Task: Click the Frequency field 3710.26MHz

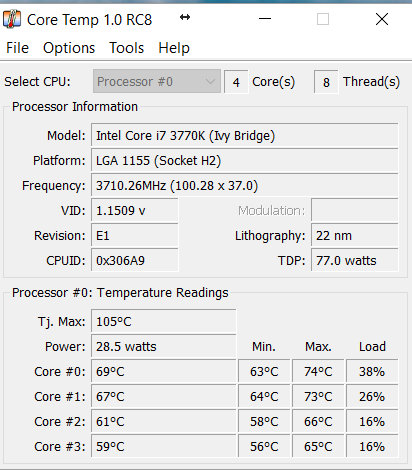Action: (x=245, y=186)
